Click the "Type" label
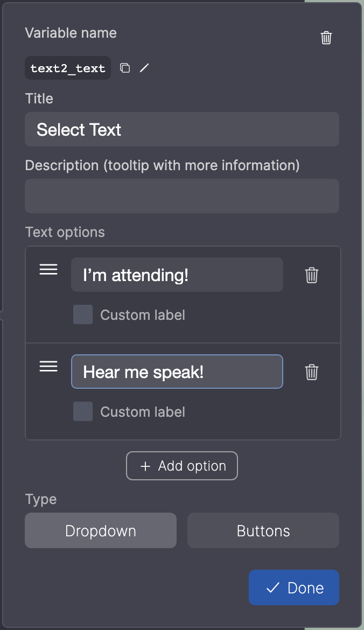 41,499
